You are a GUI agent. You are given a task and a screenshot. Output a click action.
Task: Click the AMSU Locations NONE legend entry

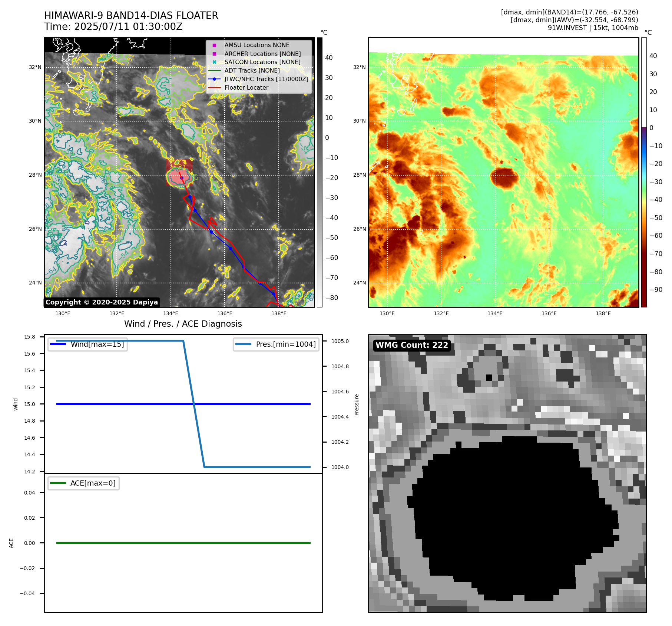[x=256, y=45]
